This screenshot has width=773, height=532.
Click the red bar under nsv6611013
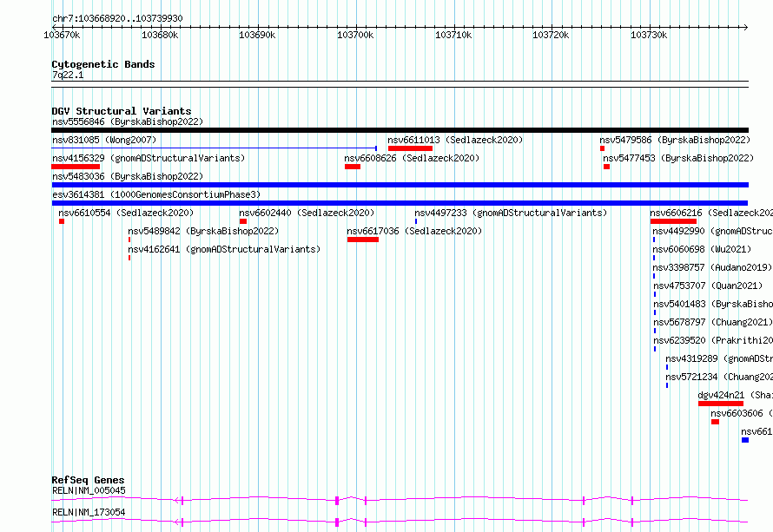tap(410, 148)
